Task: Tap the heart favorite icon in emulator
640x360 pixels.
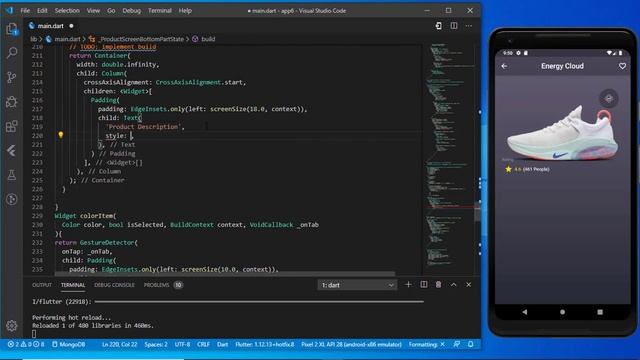Action: [622, 66]
